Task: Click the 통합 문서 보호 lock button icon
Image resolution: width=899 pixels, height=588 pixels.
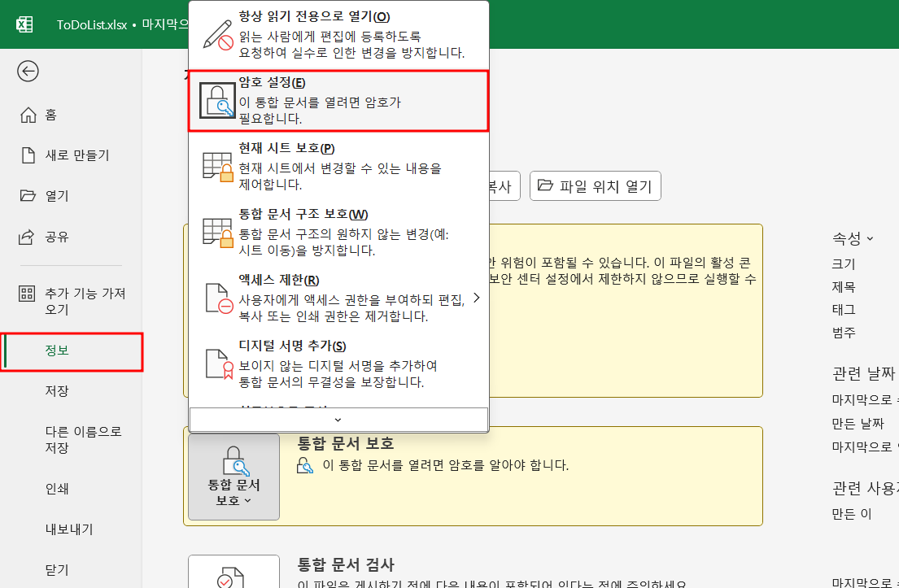Action: (x=233, y=461)
